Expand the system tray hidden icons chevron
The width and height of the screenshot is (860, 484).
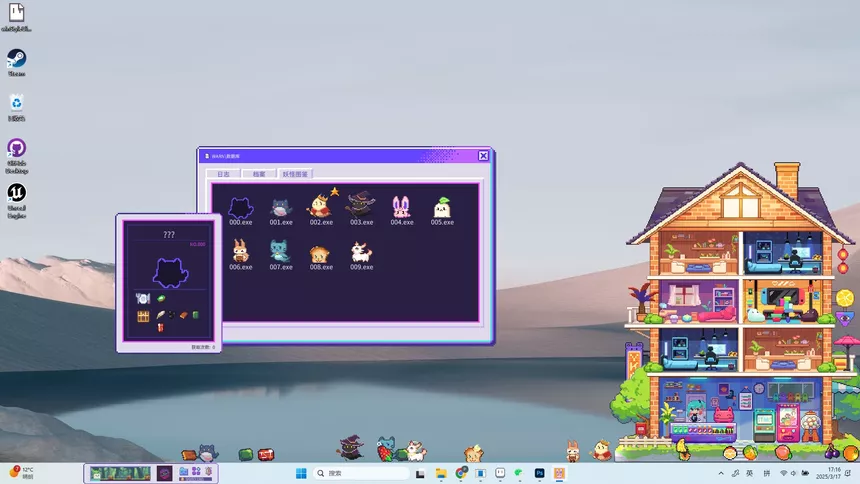[721, 473]
